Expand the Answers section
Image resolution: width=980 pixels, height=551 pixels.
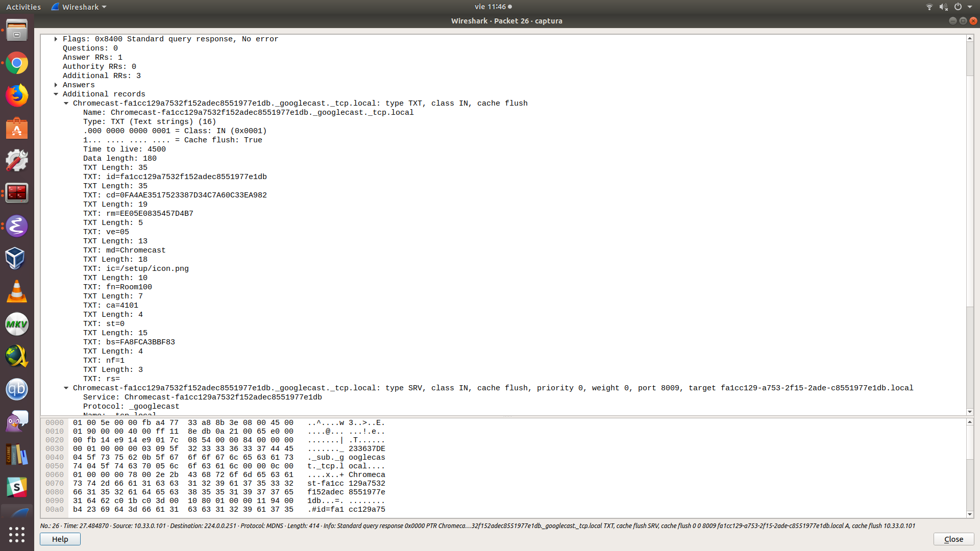pyautogui.click(x=55, y=85)
